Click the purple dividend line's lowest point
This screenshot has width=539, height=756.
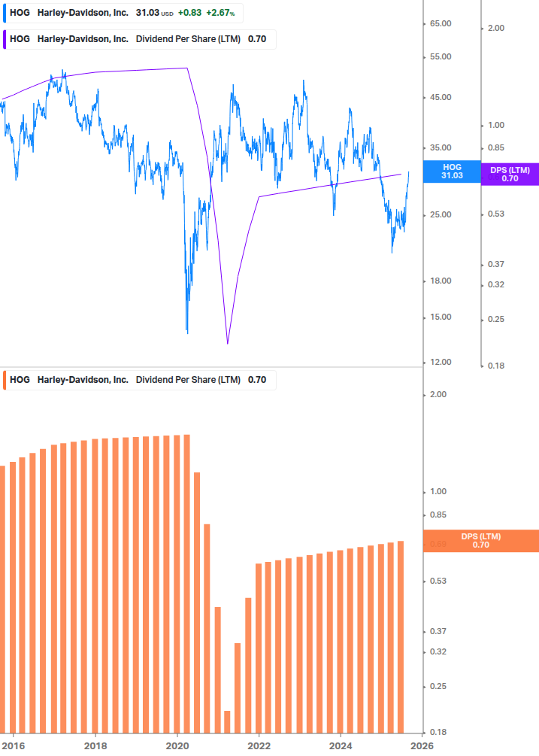227,344
